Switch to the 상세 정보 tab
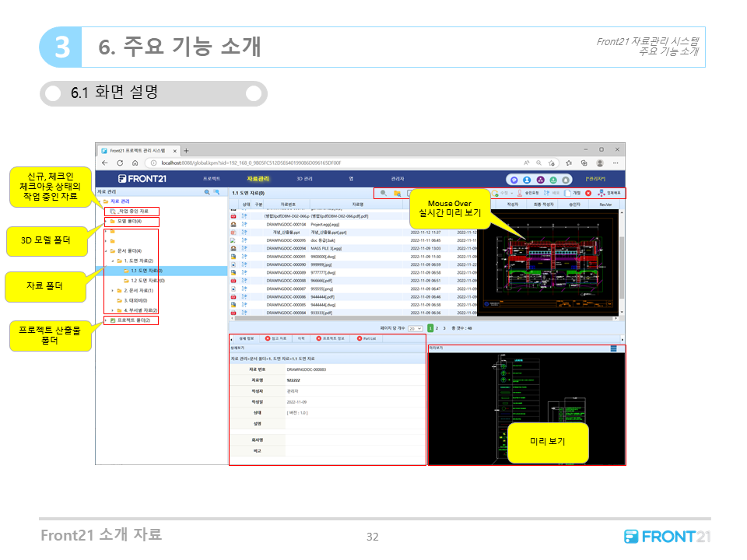The height and width of the screenshot is (560, 747). (x=247, y=338)
